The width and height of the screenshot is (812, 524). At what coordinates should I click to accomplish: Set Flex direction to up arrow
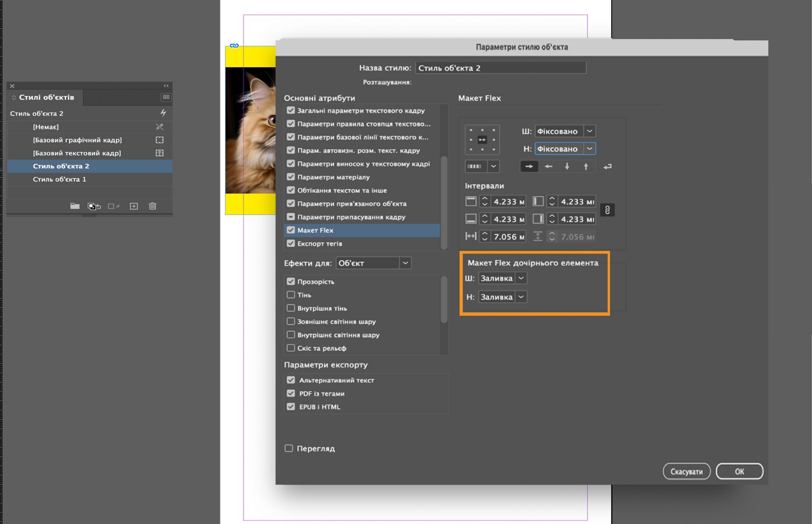pyautogui.click(x=586, y=166)
